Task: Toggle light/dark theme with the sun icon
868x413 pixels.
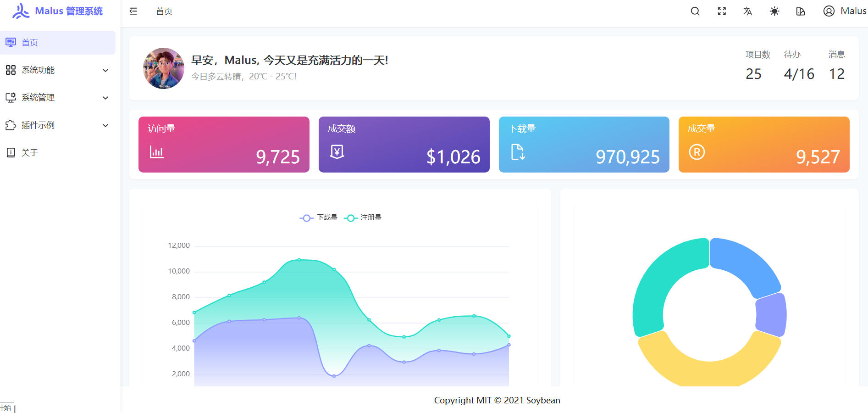Action: [774, 11]
